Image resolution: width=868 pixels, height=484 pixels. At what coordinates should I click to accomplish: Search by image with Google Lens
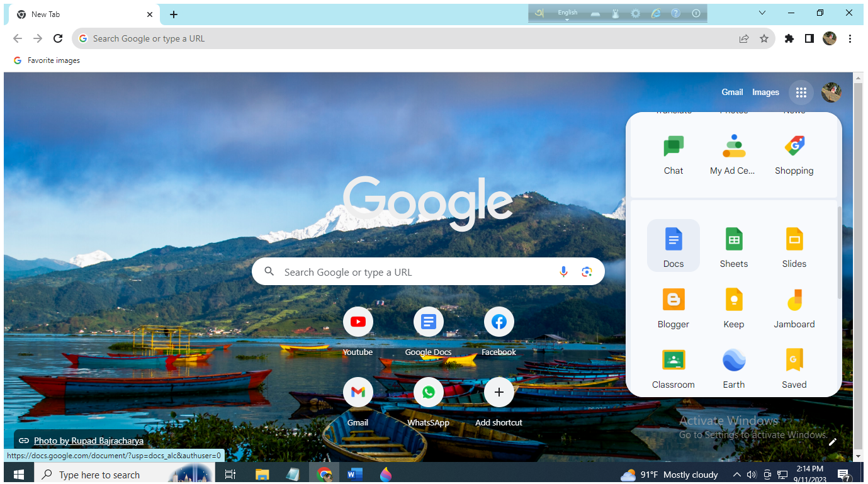coord(587,272)
